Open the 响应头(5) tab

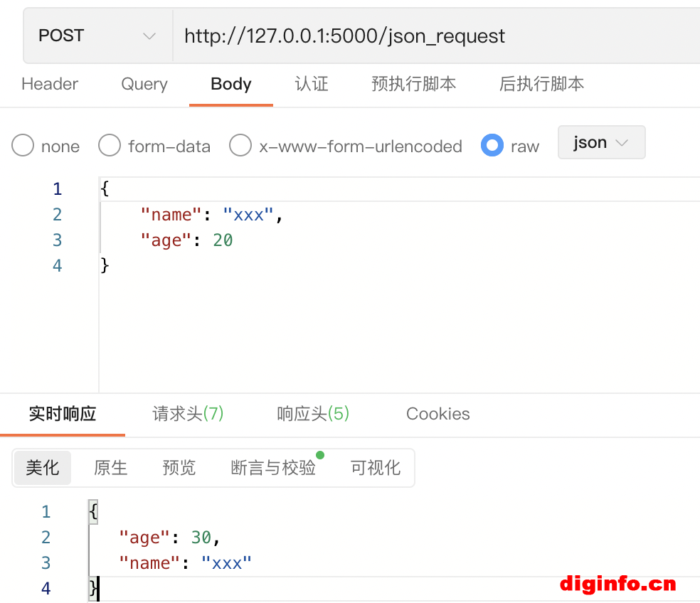tap(313, 414)
